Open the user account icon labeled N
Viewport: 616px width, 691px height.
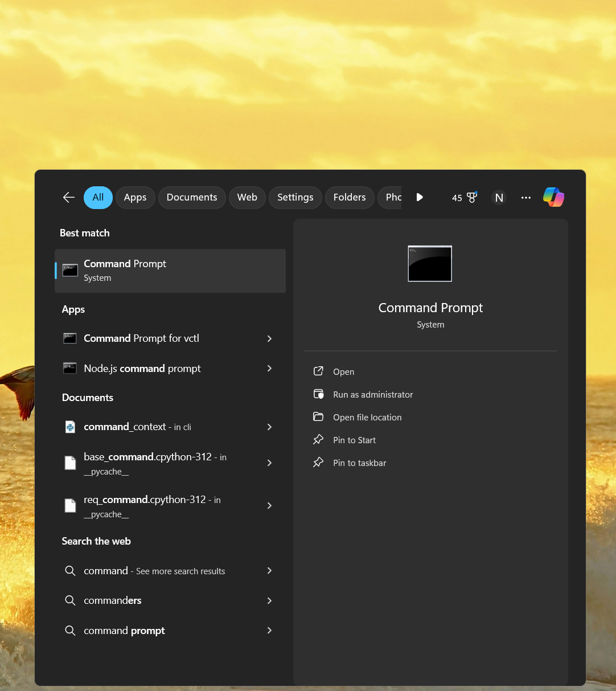click(x=499, y=197)
